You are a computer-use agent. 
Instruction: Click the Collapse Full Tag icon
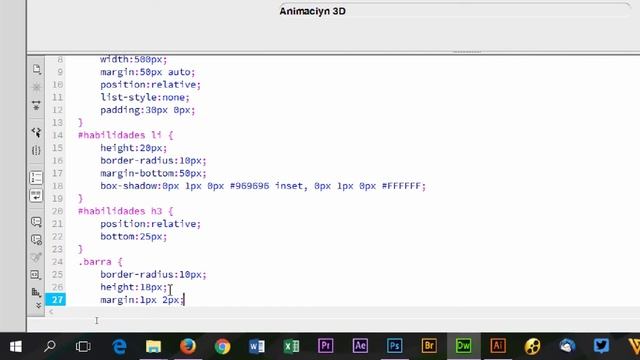(x=36, y=105)
